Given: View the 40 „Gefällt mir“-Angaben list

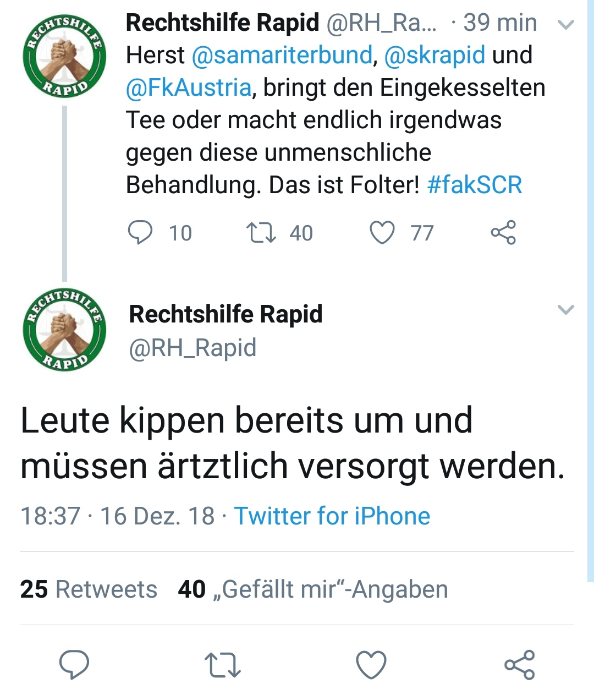Looking at the screenshot, I should [313, 589].
